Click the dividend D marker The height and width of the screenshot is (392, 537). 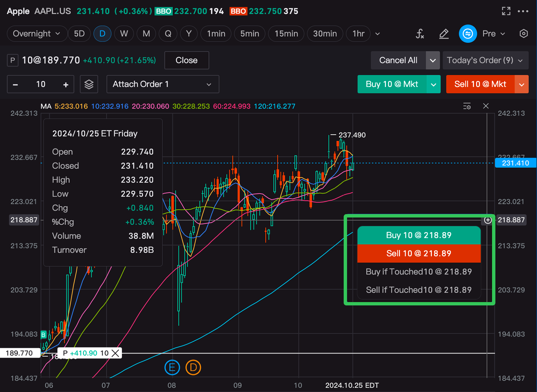tap(193, 367)
